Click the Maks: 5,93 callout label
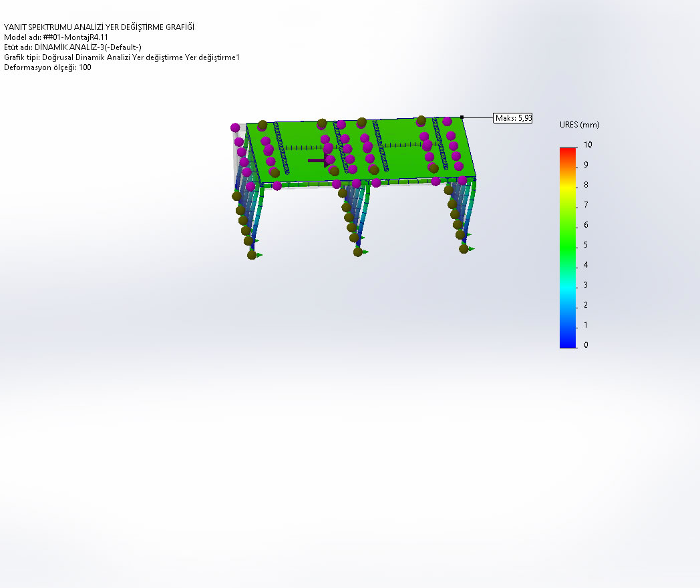Viewport: 700px width, 588px height. pyautogui.click(x=512, y=118)
